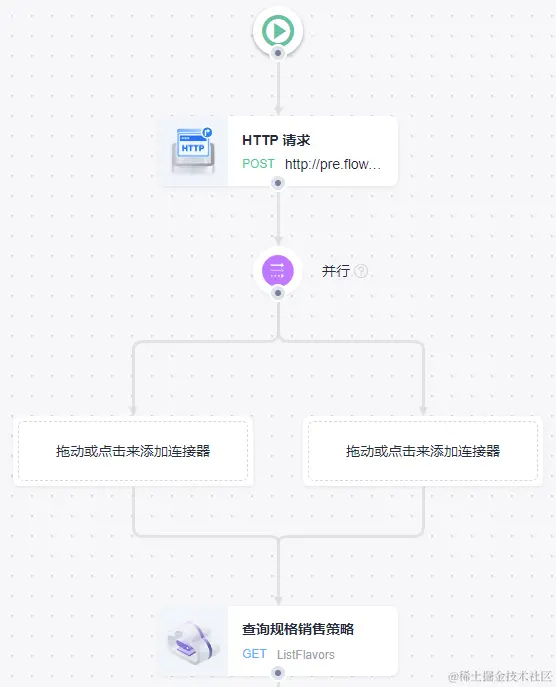Click the green start trigger play icon
Viewport: 556px width, 687px height.
tap(278, 31)
